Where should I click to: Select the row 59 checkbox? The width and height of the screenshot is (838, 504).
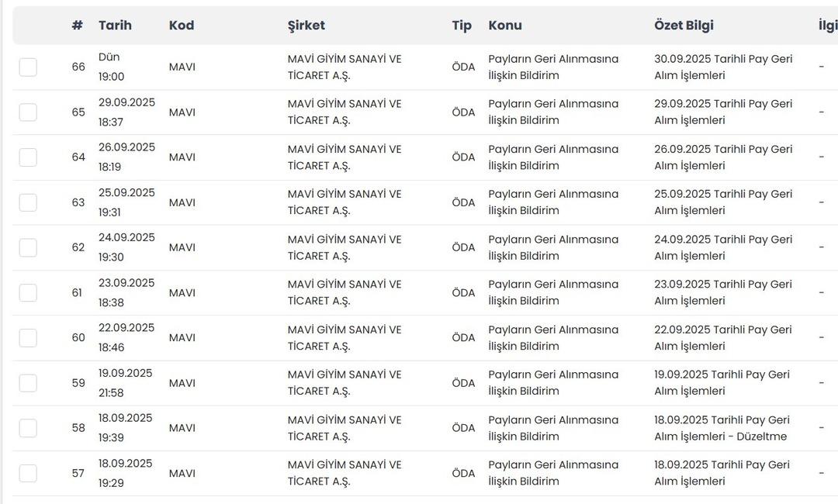[x=28, y=383]
